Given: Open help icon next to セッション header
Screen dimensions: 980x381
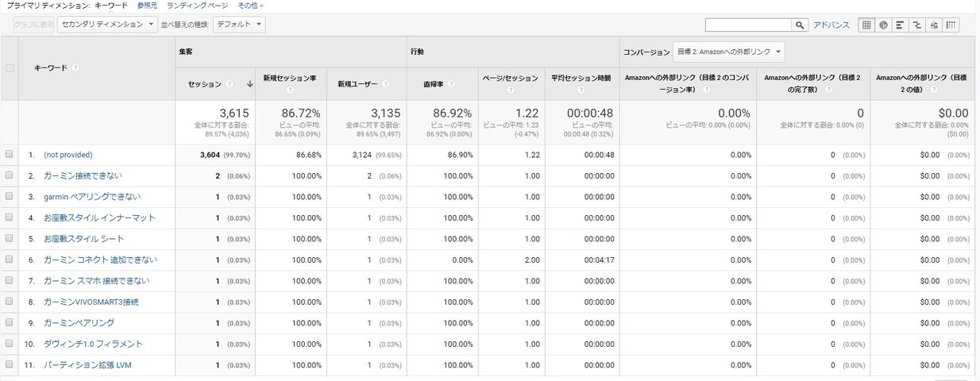Looking at the screenshot, I should point(230,84).
